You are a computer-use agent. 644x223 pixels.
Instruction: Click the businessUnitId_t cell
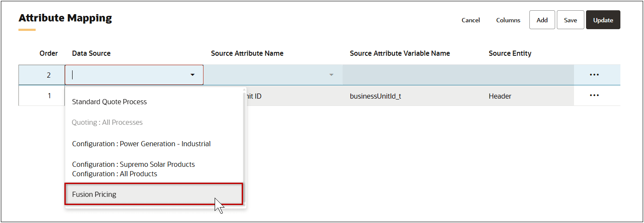pyautogui.click(x=376, y=96)
